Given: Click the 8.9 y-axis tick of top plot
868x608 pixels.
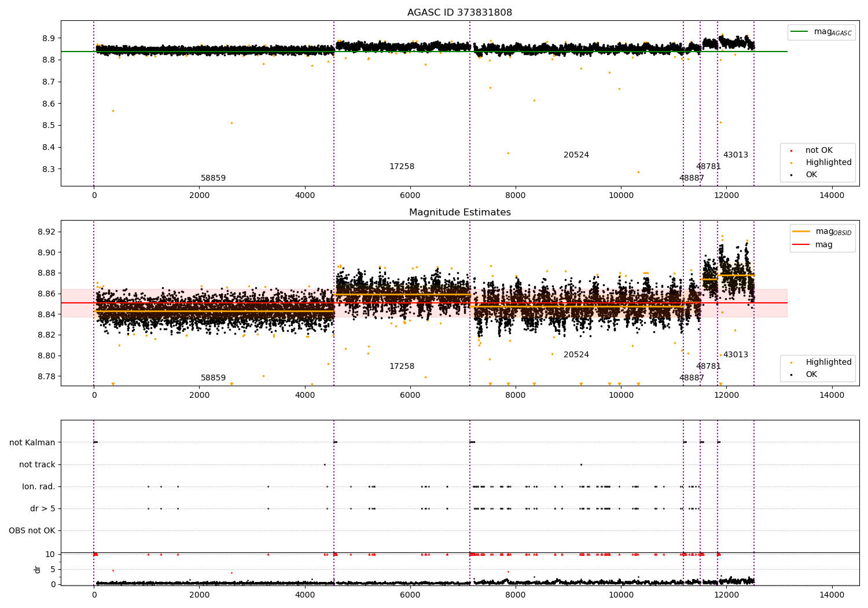Looking at the screenshot, I should pos(49,38).
